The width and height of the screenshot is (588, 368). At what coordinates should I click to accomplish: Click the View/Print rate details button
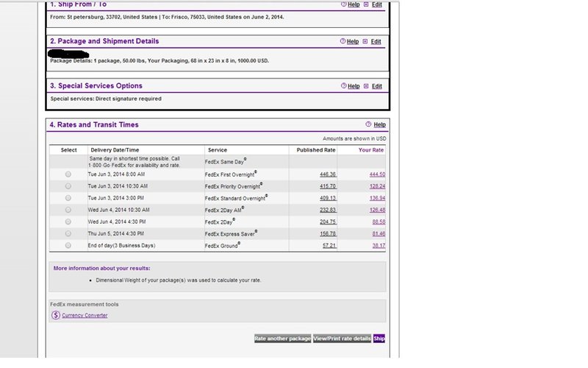pyautogui.click(x=342, y=339)
